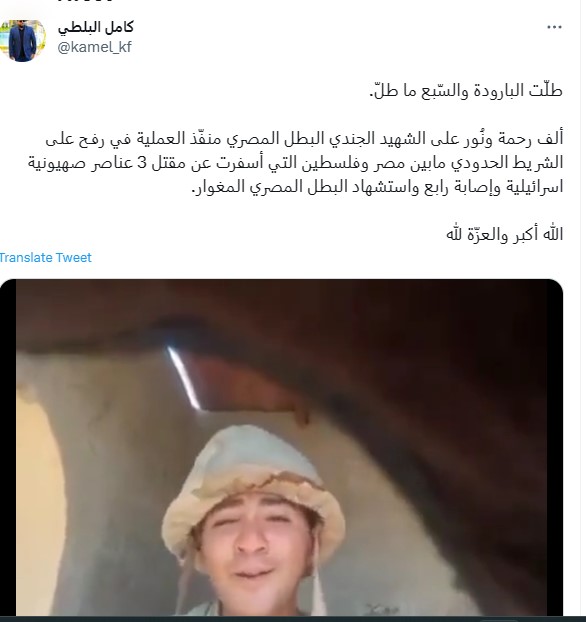Play the embedded tweet video

click(x=281, y=447)
